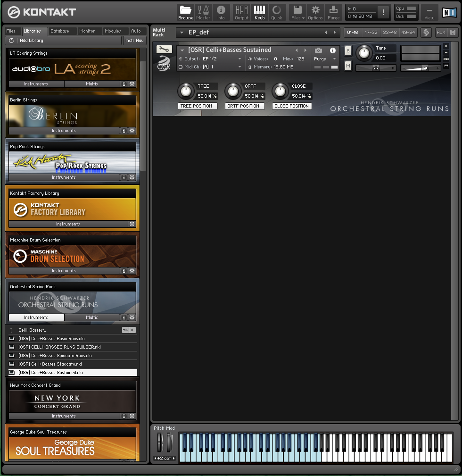Adjust the instrument volume slider
The width and height of the screenshot is (462, 476).
pyautogui.click(x=421, y=68)
